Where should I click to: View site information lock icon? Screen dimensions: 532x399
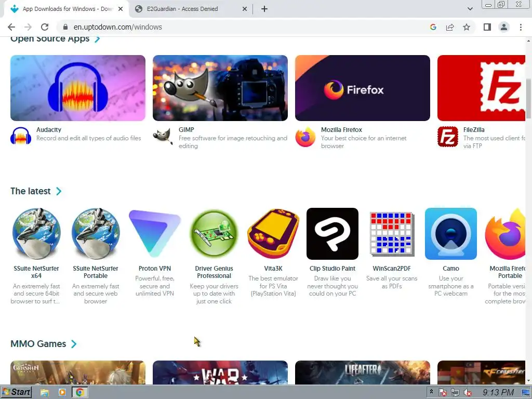65,27
